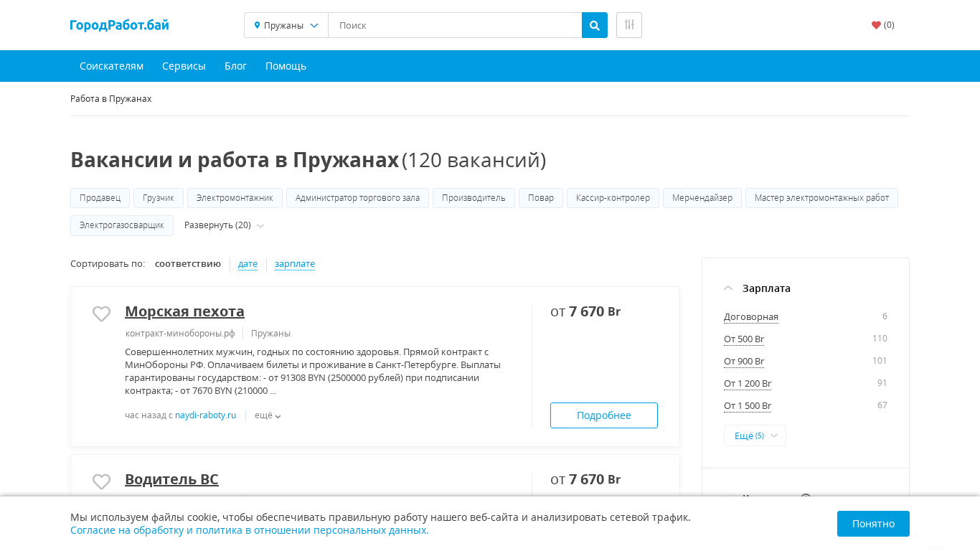Select Мерчендайзер profession tag

pos(702,198)
